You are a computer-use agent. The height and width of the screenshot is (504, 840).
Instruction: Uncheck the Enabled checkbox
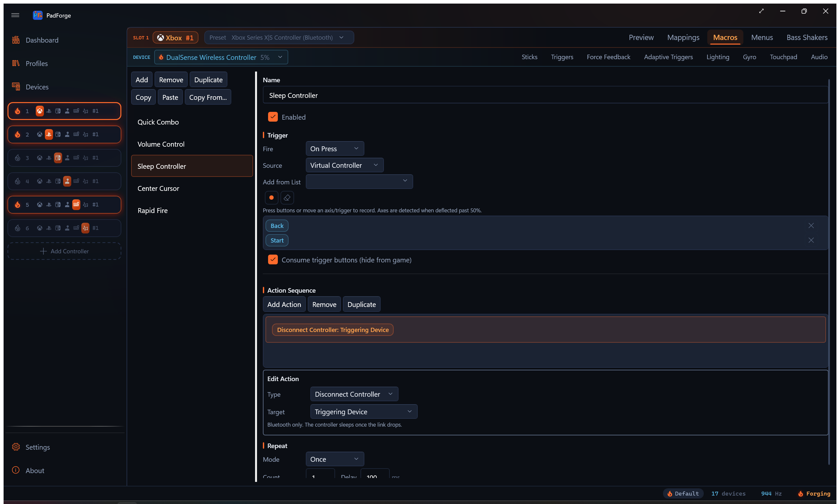pos(273,117)
